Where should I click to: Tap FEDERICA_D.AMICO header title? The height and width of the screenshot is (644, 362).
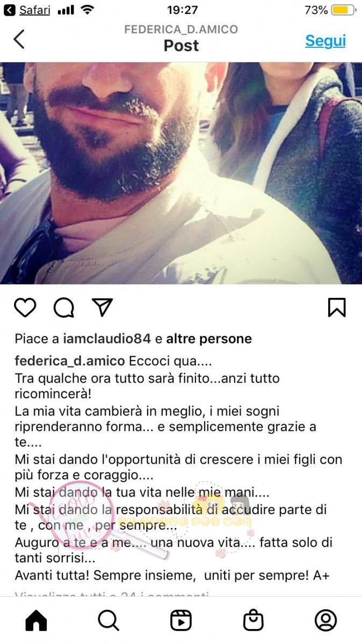181,29
